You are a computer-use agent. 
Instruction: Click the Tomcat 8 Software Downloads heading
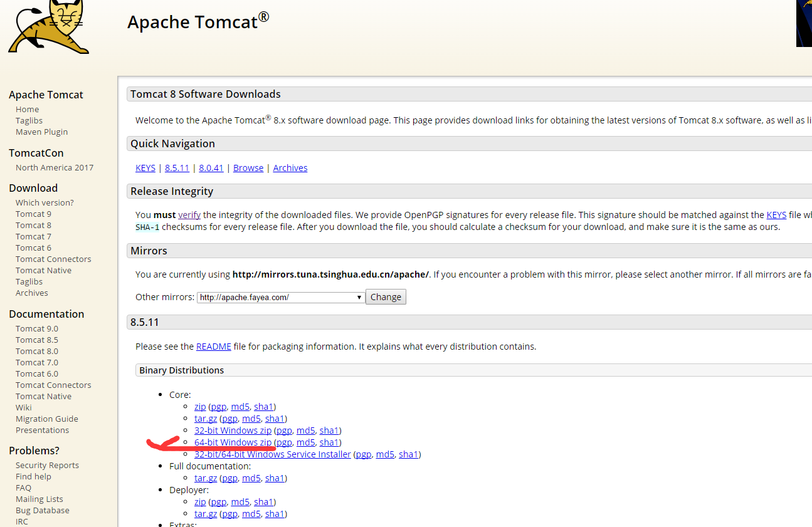(206, 94)
